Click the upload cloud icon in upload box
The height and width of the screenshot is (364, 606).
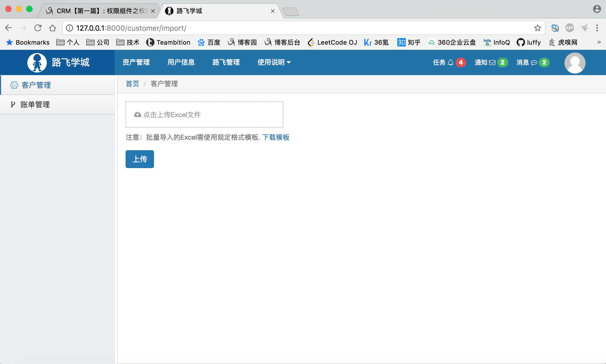pyautogui.click(x=137, y=115)
